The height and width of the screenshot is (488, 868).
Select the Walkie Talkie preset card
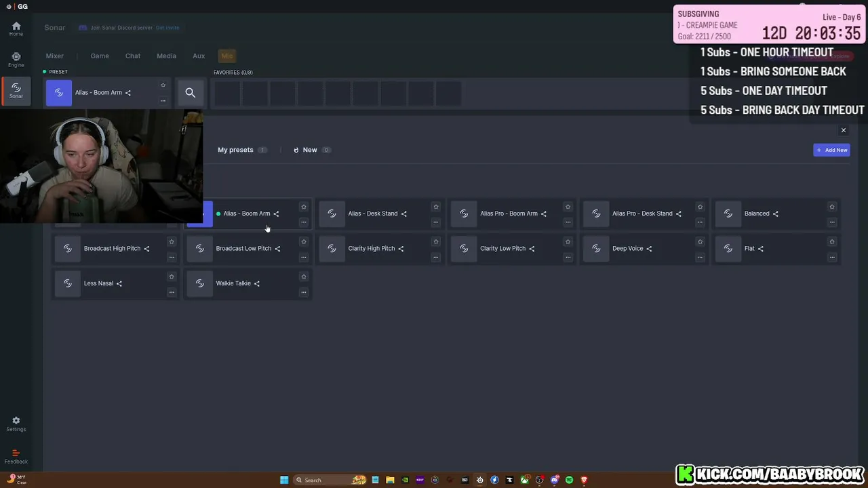249,283
